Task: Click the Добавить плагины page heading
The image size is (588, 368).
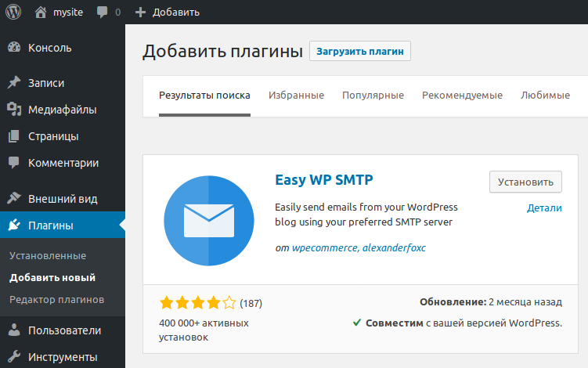Action: [222, 51]
